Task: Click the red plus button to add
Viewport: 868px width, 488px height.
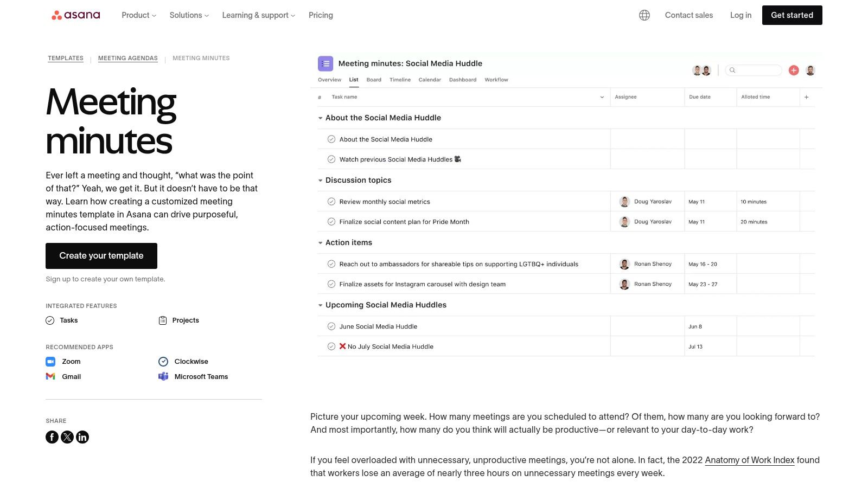Action: click(x=793, y=70)
